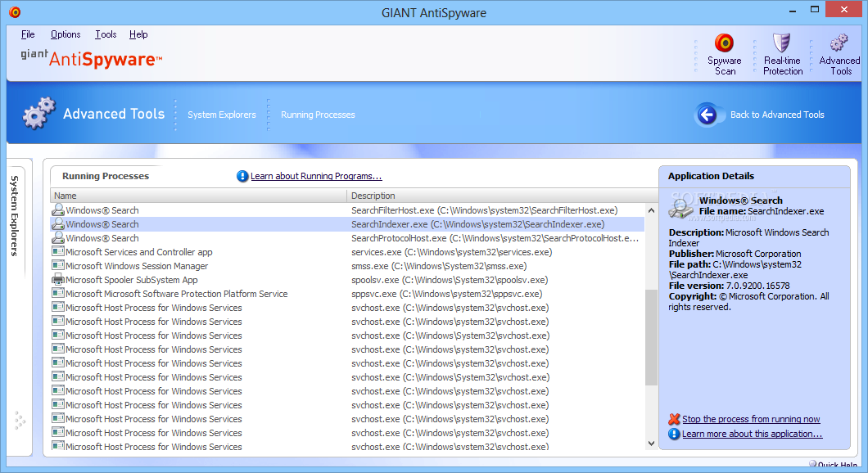Click the info icon beside Learn about Running Programs
The image size is (868, 473).
coord(242,176)
